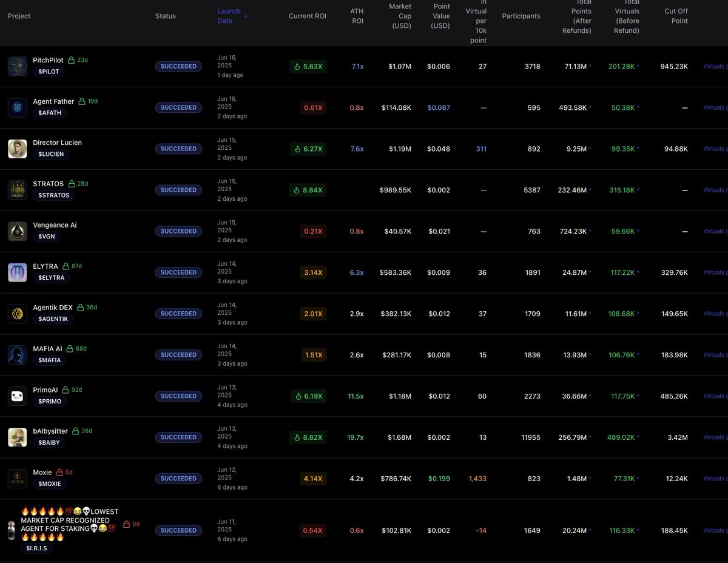This screenshot has height=563, width=728.
Task: Click the $BAIBY ticker badge
Action: tap(49, 443)
